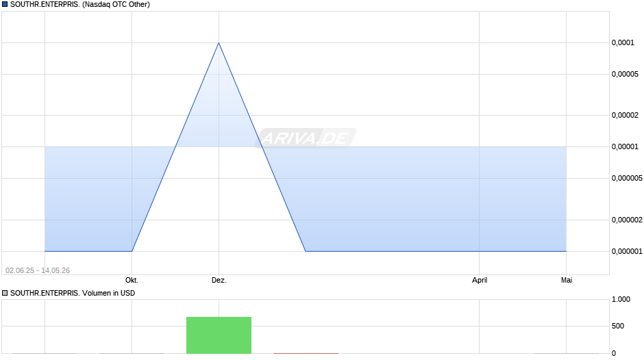Viewport: 644px width, 360px height.
Task: Click the price label 0,000002
Action: pos(627,220)
